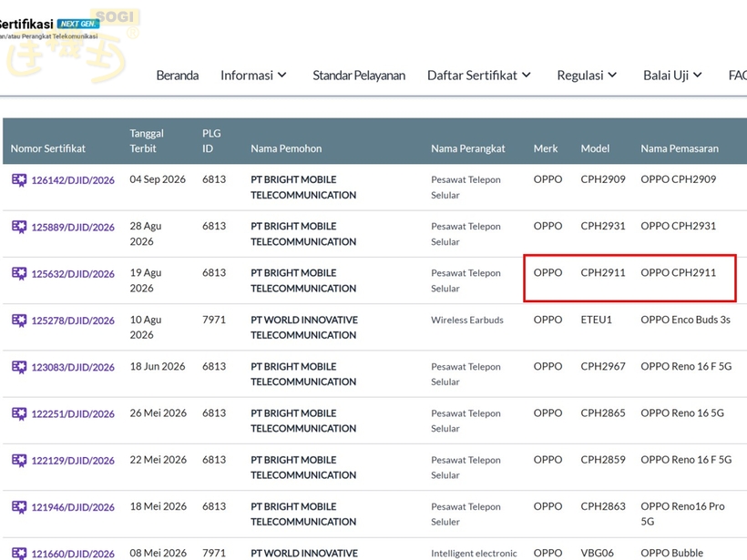Screen dimensions: 747x560
Task: Expand the Daftar Sertifikat dropdown
Action: (x=479, y=76)
